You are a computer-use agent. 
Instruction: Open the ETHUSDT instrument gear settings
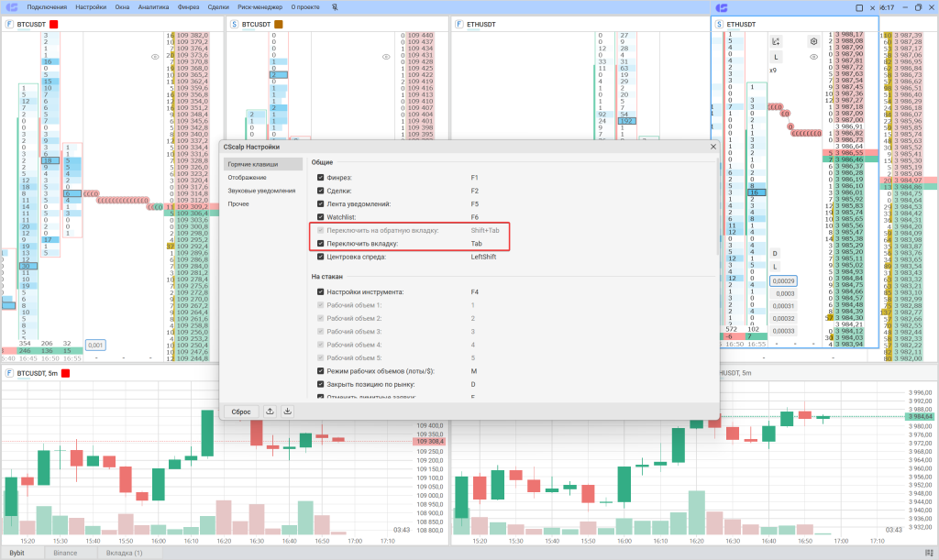tap(813, 41)
